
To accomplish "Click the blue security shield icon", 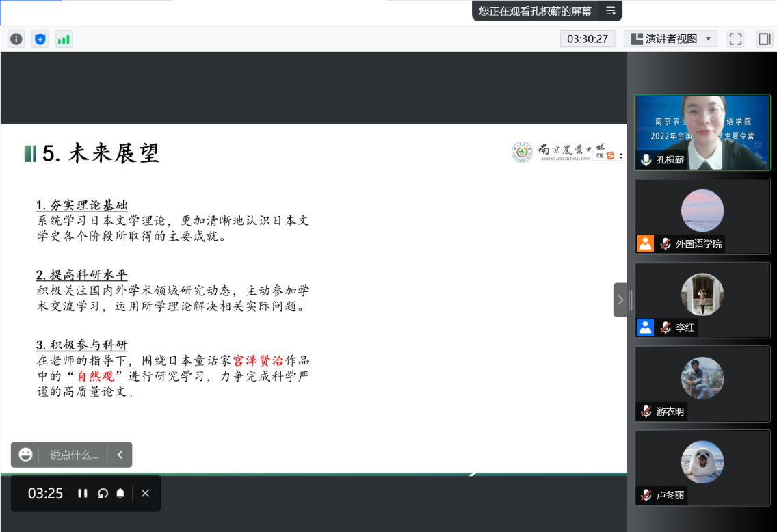I will 40,39.
